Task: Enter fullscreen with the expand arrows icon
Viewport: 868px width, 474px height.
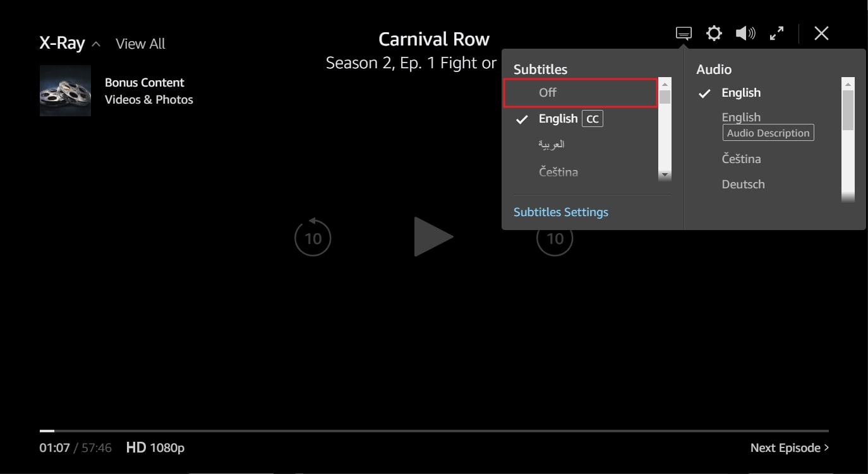Action: tap(776, 33)
